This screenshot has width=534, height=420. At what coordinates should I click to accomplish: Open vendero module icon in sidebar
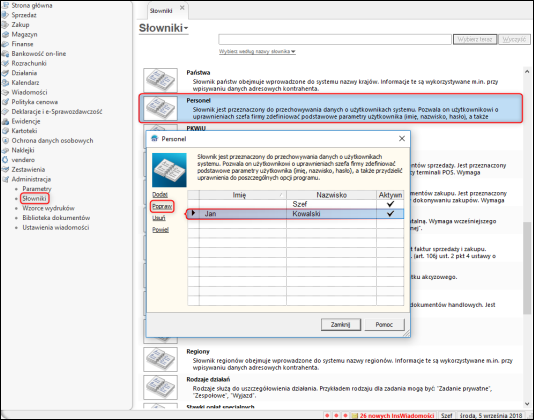[x=5, y=160]
